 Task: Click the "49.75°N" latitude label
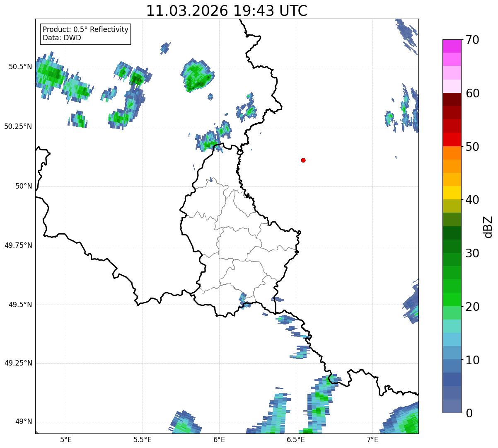tap(18, 245)
